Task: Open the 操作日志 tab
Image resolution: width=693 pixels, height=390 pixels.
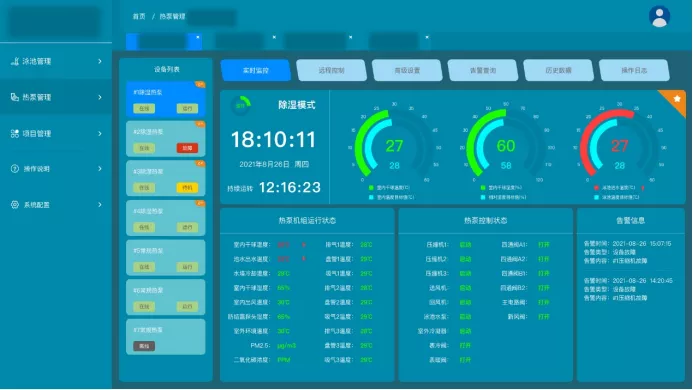Action: point(634,70)
